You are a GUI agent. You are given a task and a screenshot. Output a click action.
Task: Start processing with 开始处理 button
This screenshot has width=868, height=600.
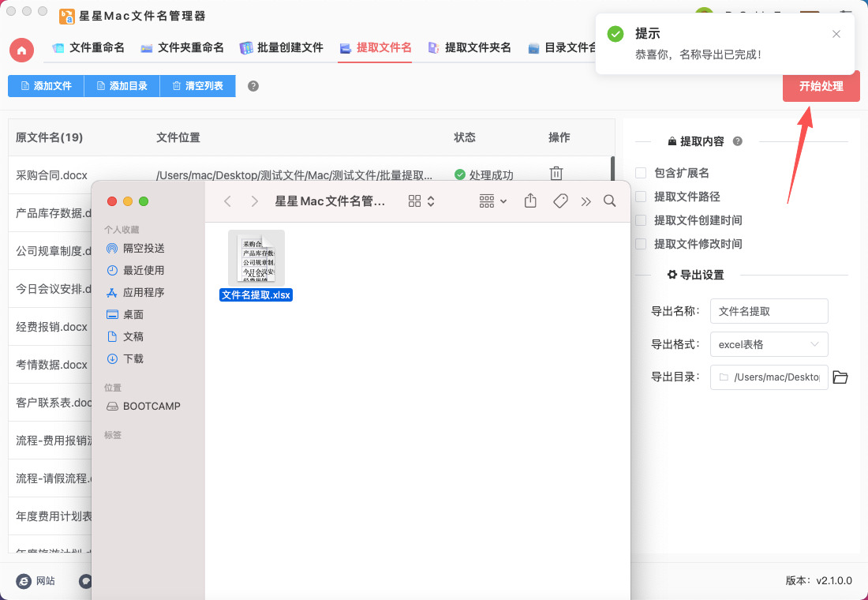tap(821, 86)
